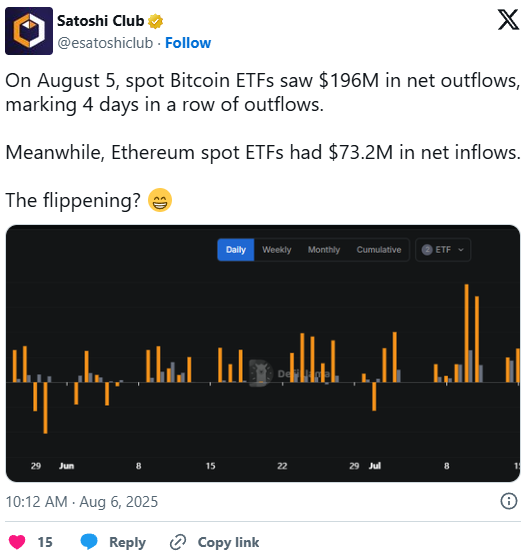Open the ETF dropdown selector
The image size is (530, 551).
point(443,250)
